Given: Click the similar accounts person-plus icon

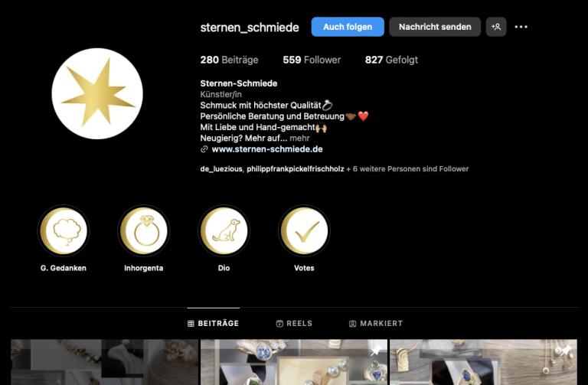Looking at the screenshot, I should [x=496, y=27].
